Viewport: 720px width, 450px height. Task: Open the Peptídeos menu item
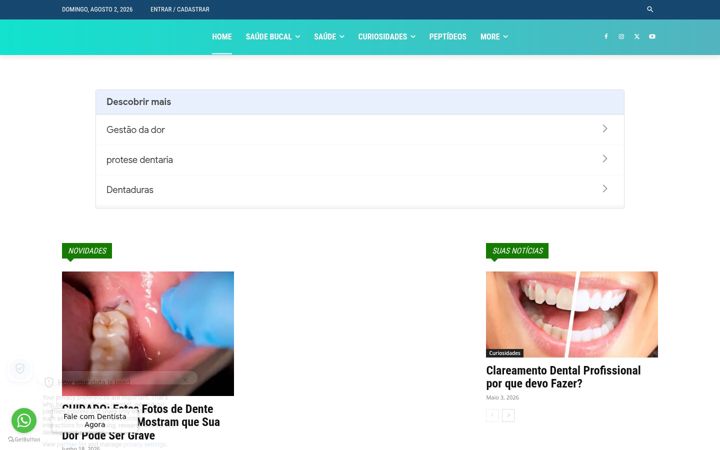[448, 37]
